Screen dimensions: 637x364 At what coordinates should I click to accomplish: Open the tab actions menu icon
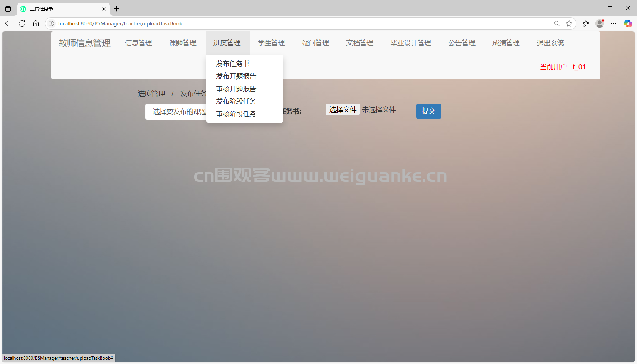click(8, 8)
